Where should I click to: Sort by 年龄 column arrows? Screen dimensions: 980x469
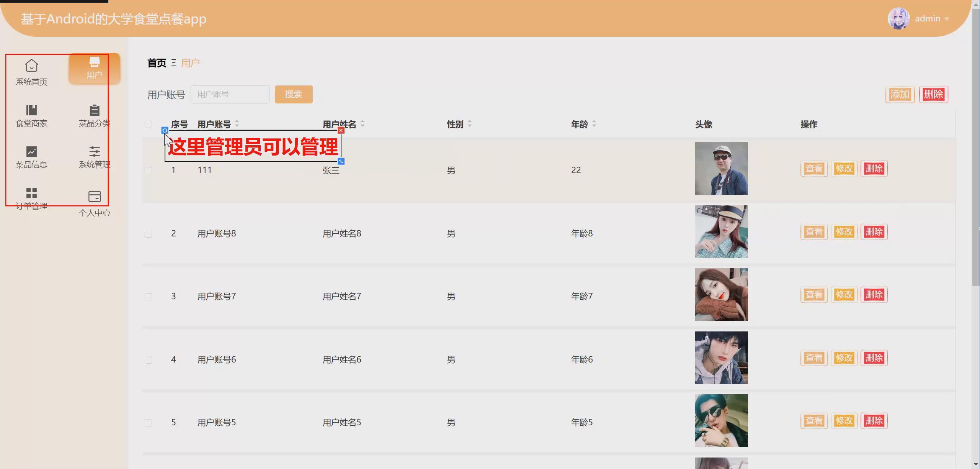(594, 124)
